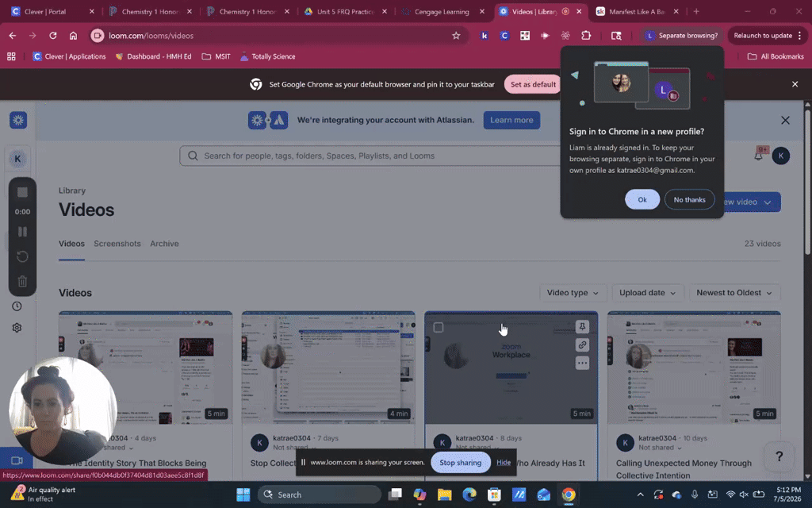
Task: Delete the recording via the trash icon
Action: click(x=22, y=282)
